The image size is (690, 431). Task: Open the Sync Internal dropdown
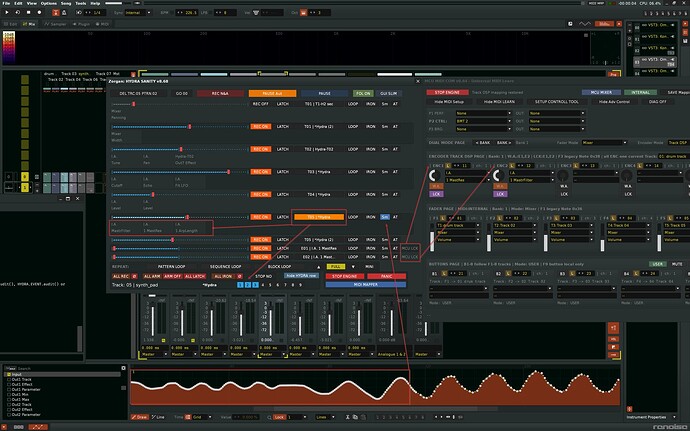(x=138, y=13)
